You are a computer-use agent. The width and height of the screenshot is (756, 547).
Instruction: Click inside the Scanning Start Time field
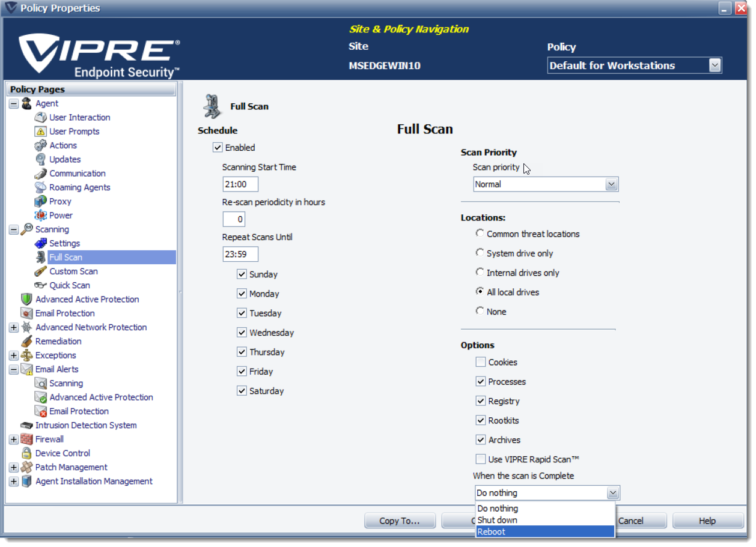pyautogui.click(x=240, y=184)
